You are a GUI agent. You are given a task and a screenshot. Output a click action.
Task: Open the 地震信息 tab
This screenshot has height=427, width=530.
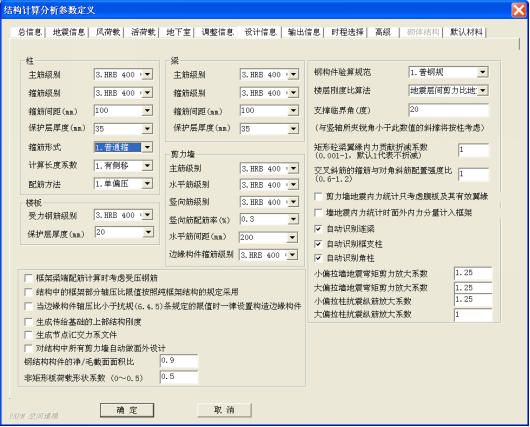click(69, 32)
